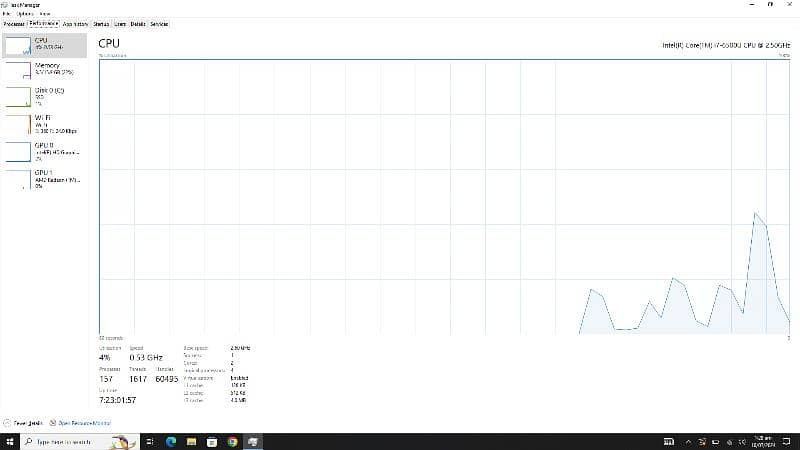Go to the Details tab
The height and width of the screenshot is (450, 800).
[138, 23]
